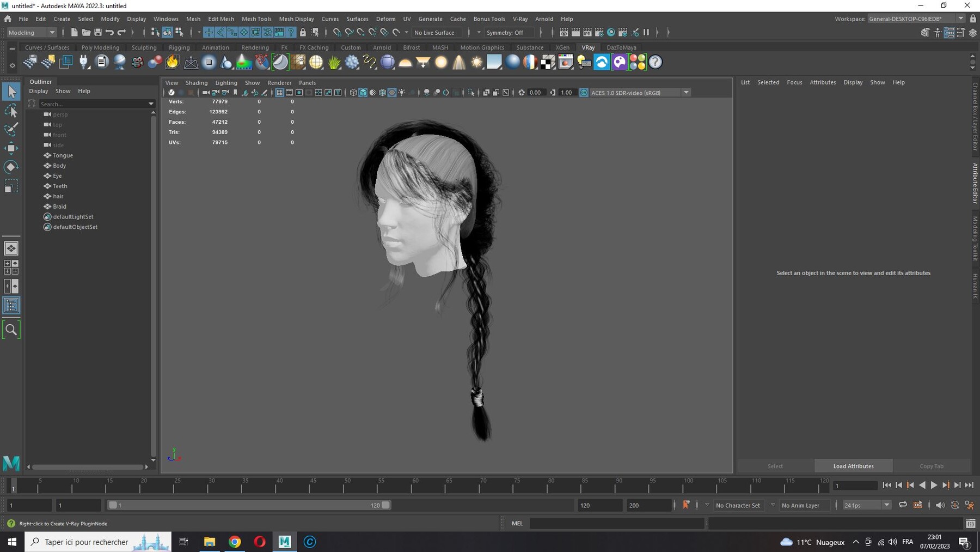Screen dimensions: 980x552
Task: Click the V-Ray grass fur shelf icon
Action: (x=334, y=62)
